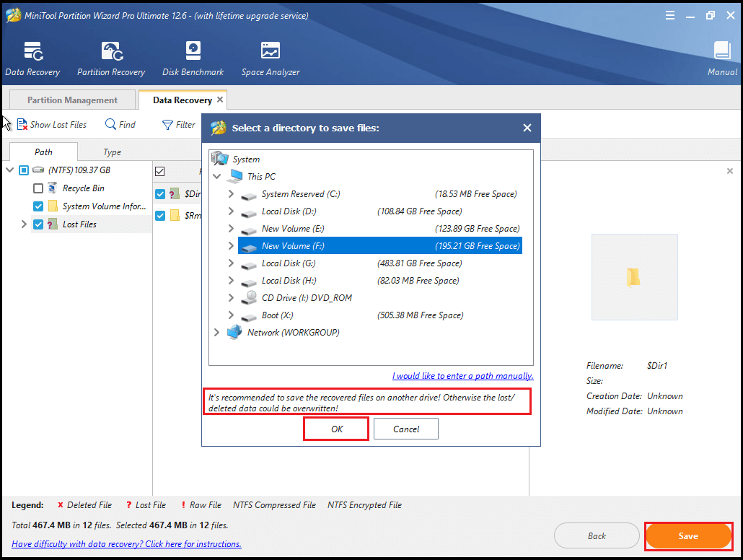Expand the Local Disk (D:) drive
743x560 pixels.
point(231,211)
